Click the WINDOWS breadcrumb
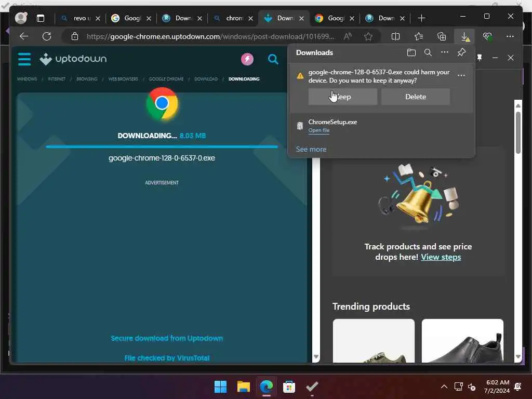 27,79
